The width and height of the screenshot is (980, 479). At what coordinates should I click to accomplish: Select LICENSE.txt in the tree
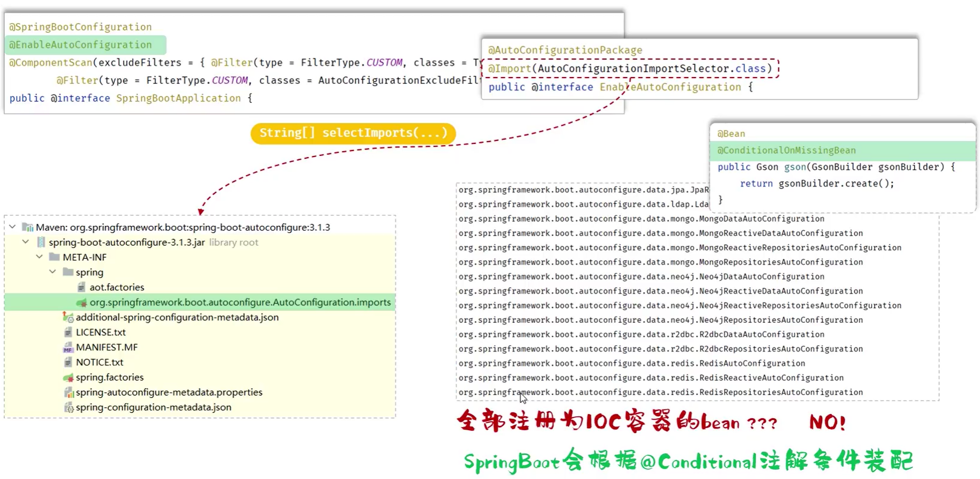[x=100, y=332]
